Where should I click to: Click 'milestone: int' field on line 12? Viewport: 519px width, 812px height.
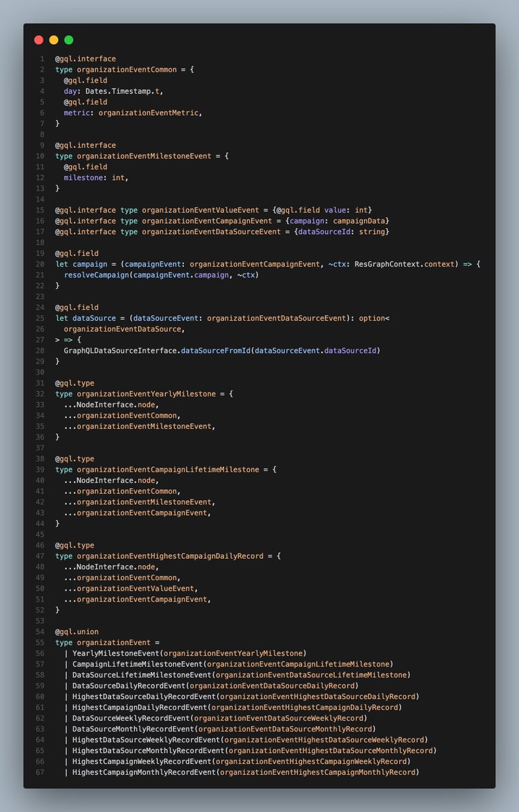[x=93, y=178]
